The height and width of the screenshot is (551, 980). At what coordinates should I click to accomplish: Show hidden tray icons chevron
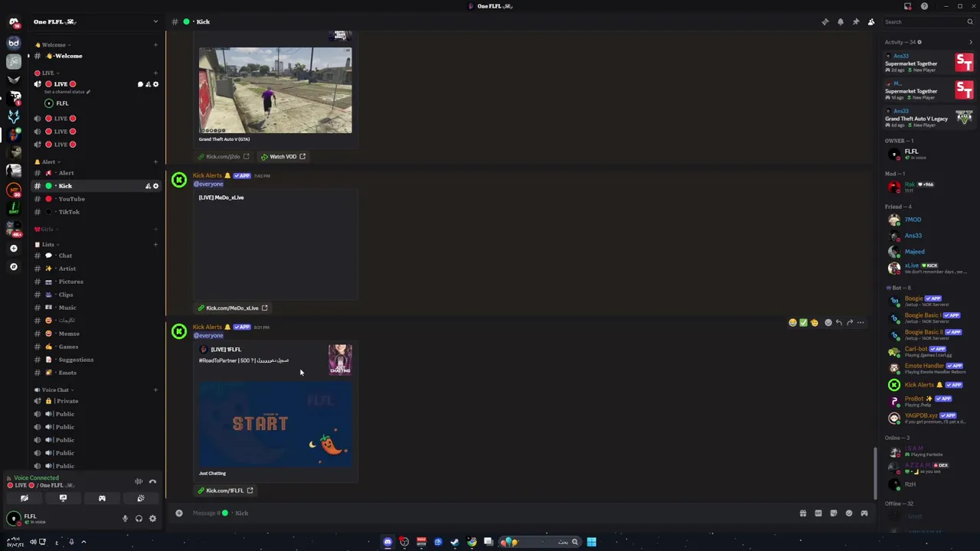[83, 542]
